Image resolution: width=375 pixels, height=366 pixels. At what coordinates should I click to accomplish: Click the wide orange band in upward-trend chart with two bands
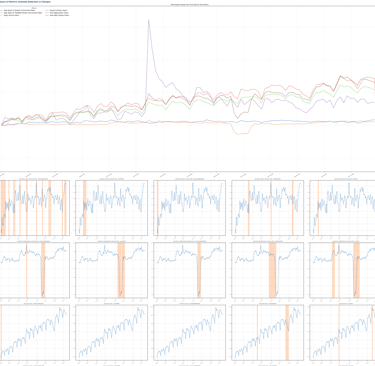tap(287, 332)
